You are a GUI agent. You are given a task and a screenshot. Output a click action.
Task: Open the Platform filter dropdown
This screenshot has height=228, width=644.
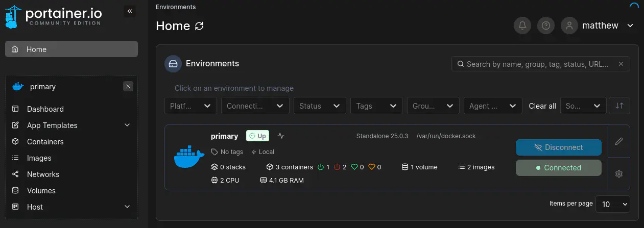click(x=190, y=106)
